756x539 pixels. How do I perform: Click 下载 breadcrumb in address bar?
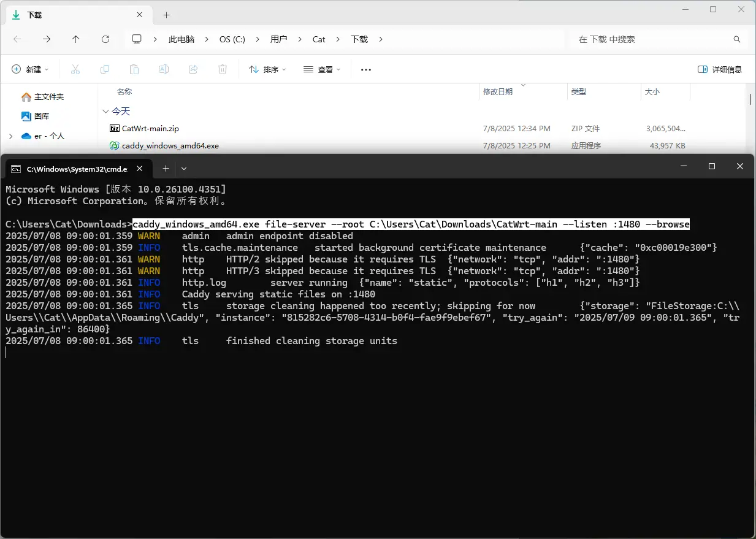(359, 39)
